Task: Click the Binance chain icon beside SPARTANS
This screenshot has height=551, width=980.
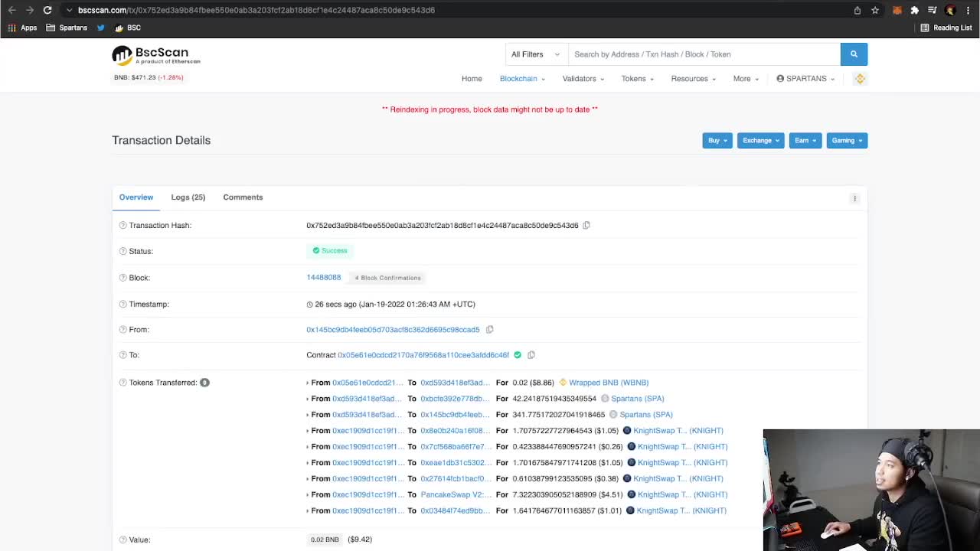Action: pyautogui.click(x=860, y=79)
